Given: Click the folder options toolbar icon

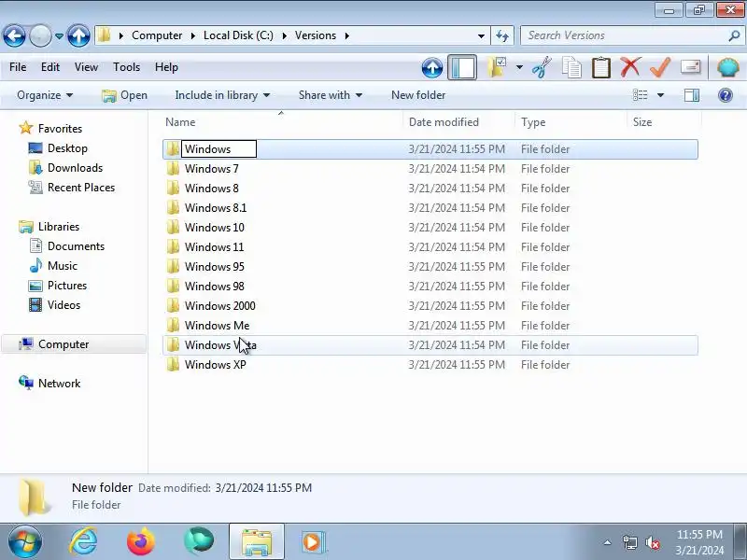Looking at the screenshot, I should pyautogui.click(x=497, y=67).
